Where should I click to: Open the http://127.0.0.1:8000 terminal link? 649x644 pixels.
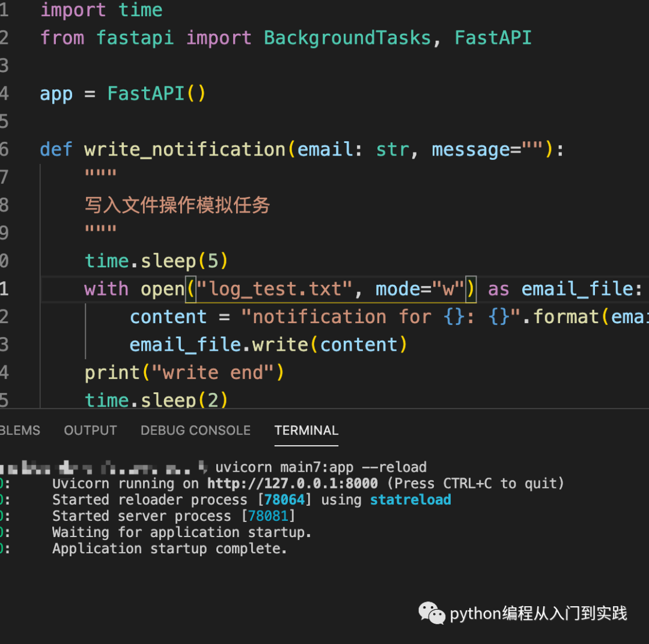click(x=293, y=484)
